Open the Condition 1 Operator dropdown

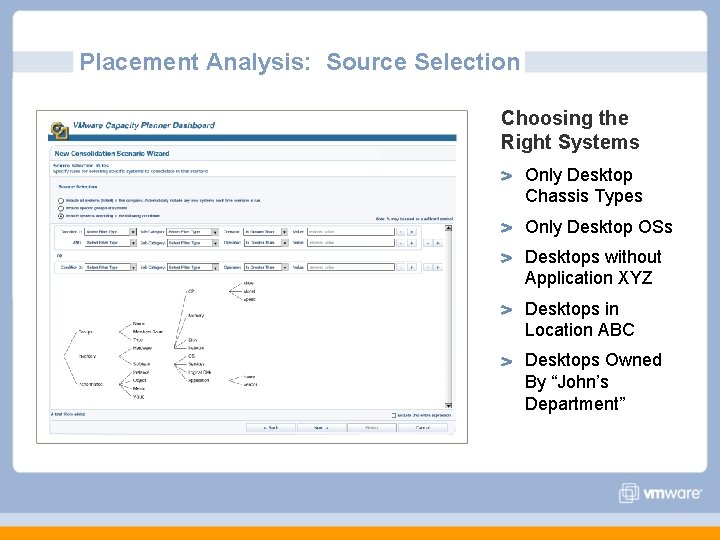pyautogui.click(x=266, y=232)
